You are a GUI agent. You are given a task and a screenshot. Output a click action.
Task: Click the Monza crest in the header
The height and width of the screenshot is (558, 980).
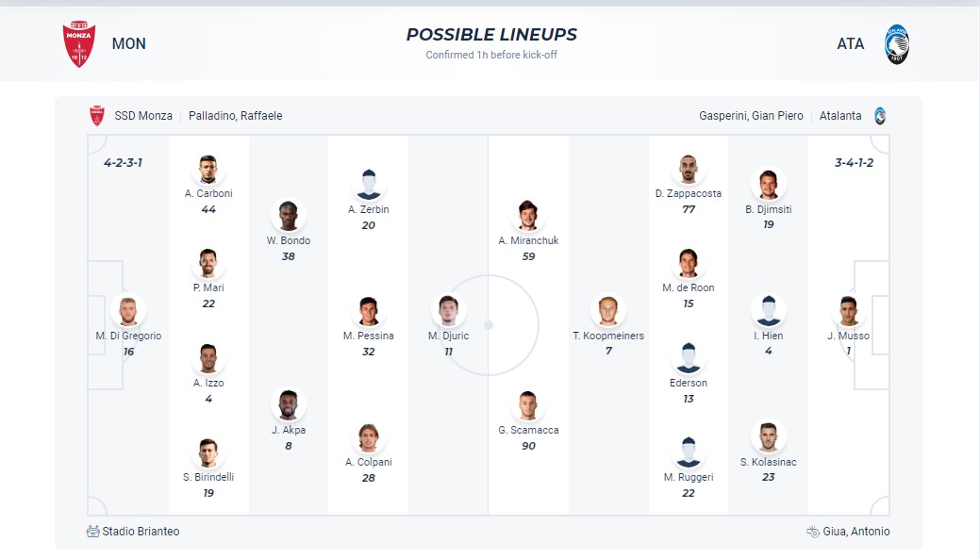pyautogui.click(x=78, y=44)
